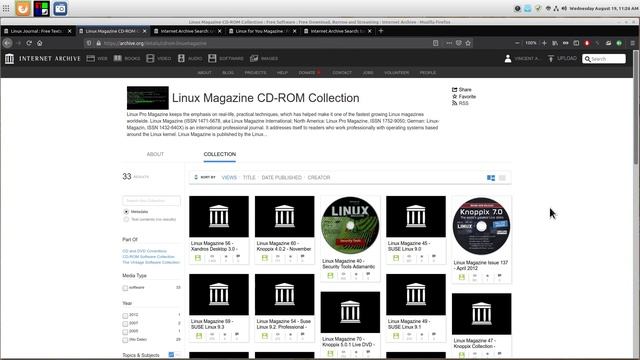This screenshot has width=640, height=360.
Task: Open Linux Magazine Issue 137 Knoppix thumbnail
Action: [482, 226]
